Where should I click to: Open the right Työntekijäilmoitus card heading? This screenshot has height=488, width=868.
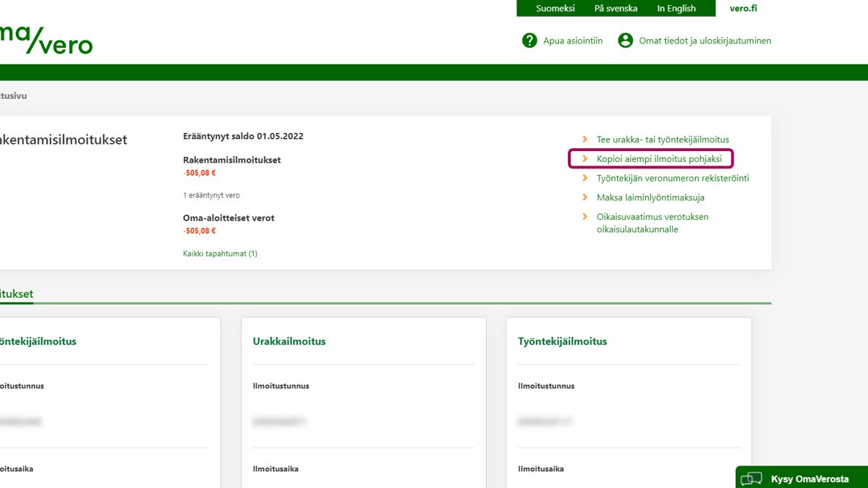(x=562, y=341)
